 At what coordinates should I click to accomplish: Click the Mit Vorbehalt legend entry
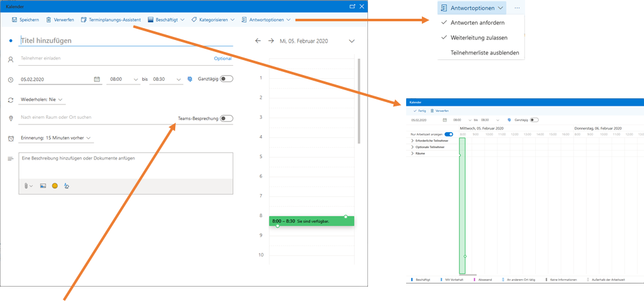[451, 280]
